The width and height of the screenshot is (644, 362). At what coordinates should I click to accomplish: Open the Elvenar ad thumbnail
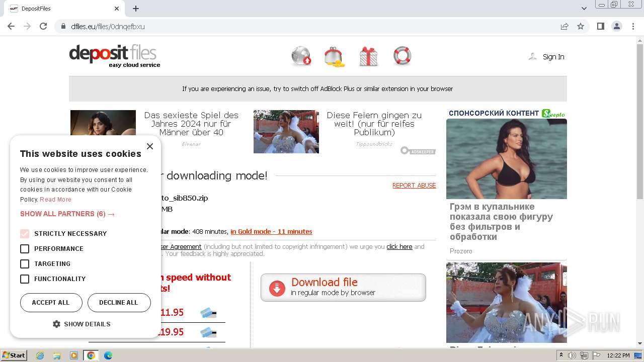pyautogui.click(x=103, y=123)
